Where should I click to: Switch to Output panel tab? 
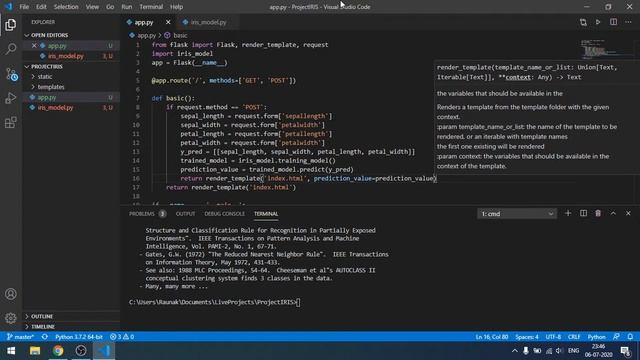tap(185, 213)
